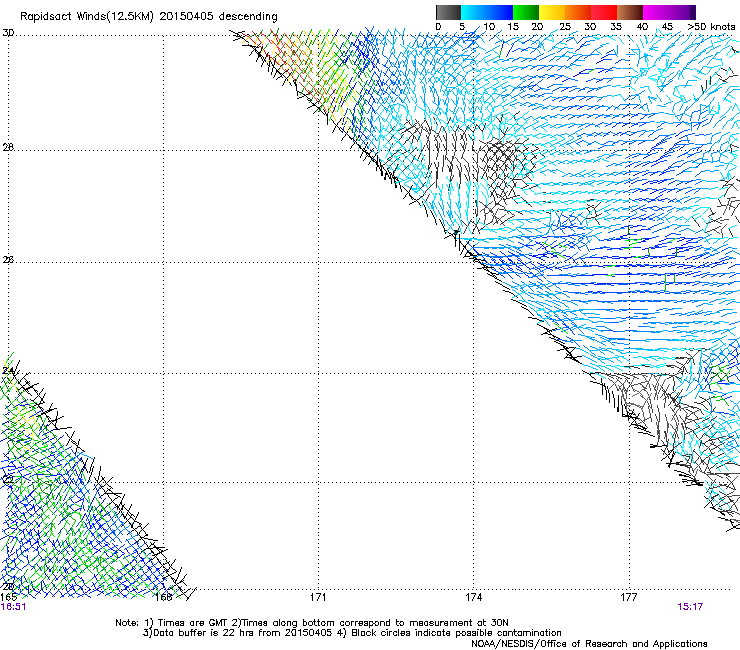Viewport: 740px width, 650px height.
Task: Click the 'Data buffer is 22 hrs' note
Action: (x=352, y=633)
